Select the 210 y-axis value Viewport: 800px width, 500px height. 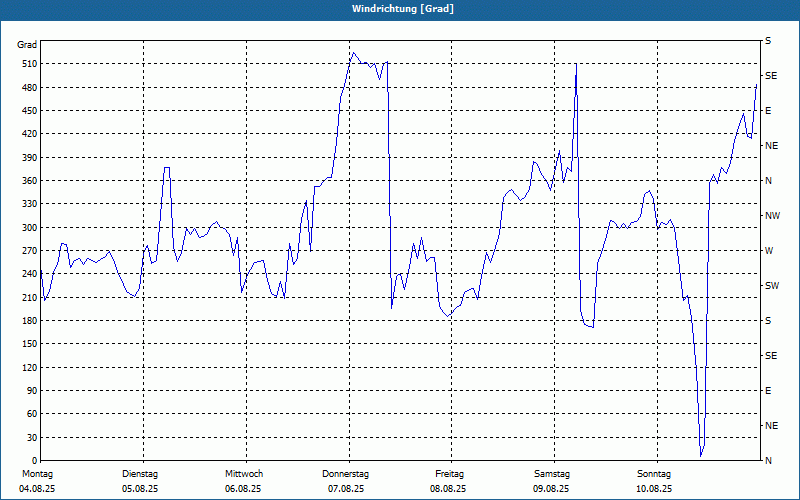[x=29, y=297]
